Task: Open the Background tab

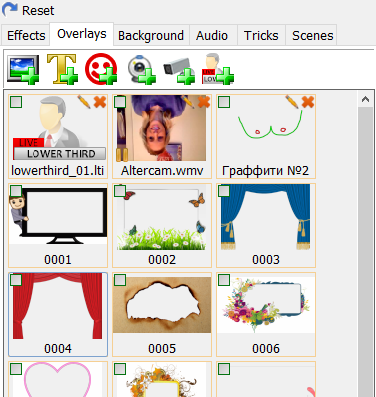Action: click(x=151, y=35)
